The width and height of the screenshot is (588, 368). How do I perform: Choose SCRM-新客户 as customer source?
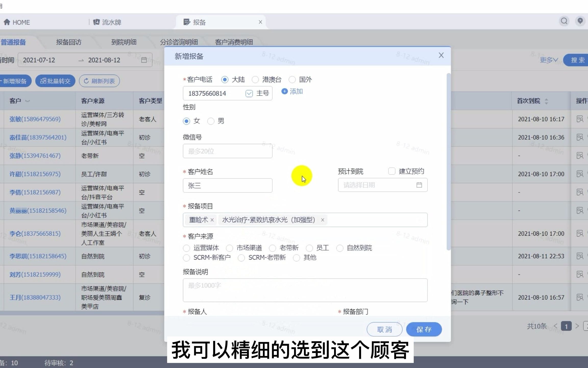(187, 258)
